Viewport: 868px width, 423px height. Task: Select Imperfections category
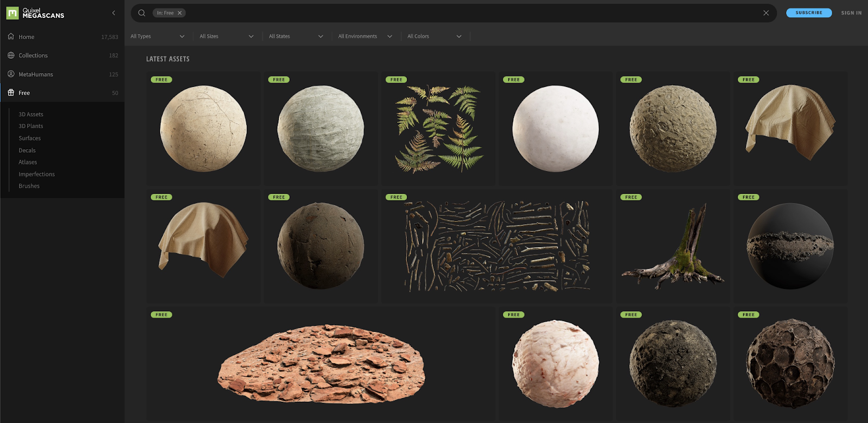37,174
